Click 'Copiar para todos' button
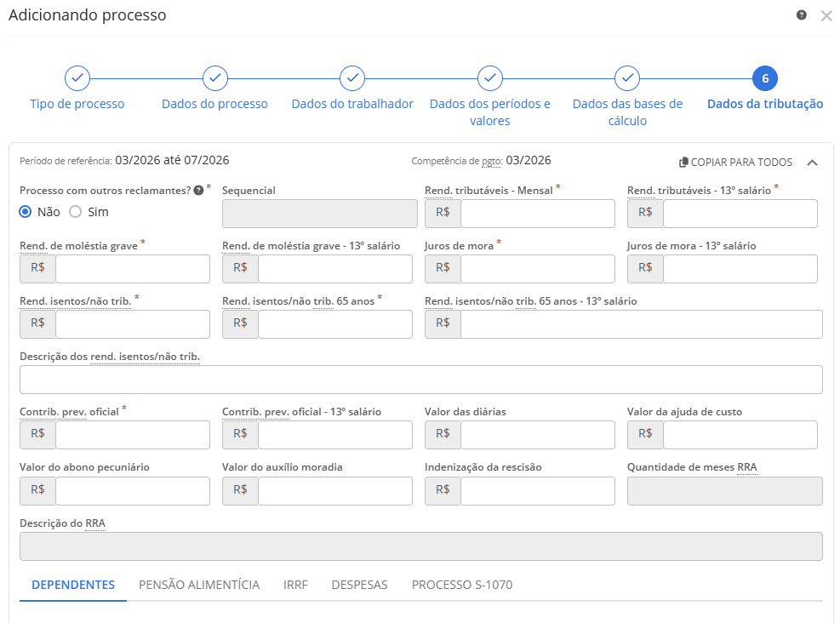This screenshot has height=623, width=840. pyautogui.click(x=735, y=163)
